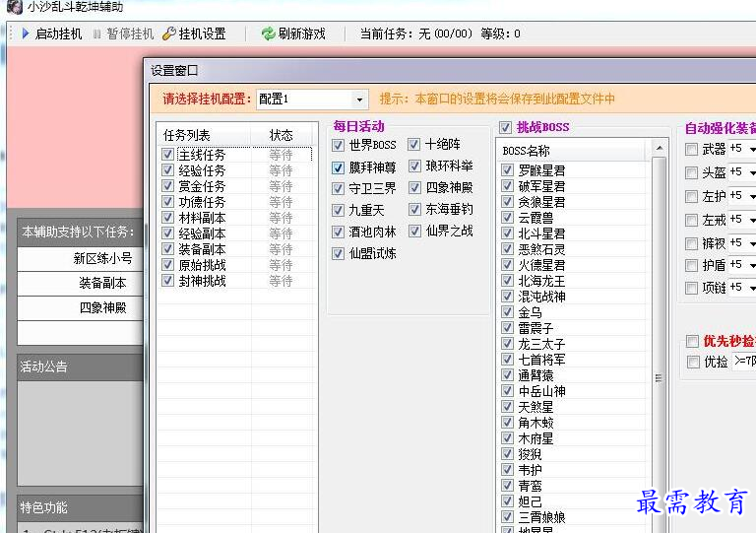Expand 护盾 +5 enhancement dropdown
This screenshot has height=533, width=756.
point(752,265)
